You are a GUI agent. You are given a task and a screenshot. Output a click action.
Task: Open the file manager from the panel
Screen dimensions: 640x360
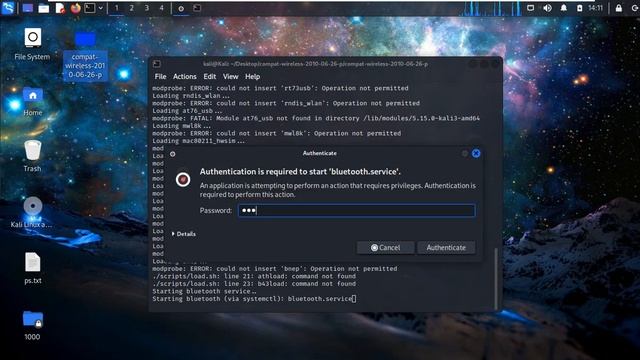(44, 8)
